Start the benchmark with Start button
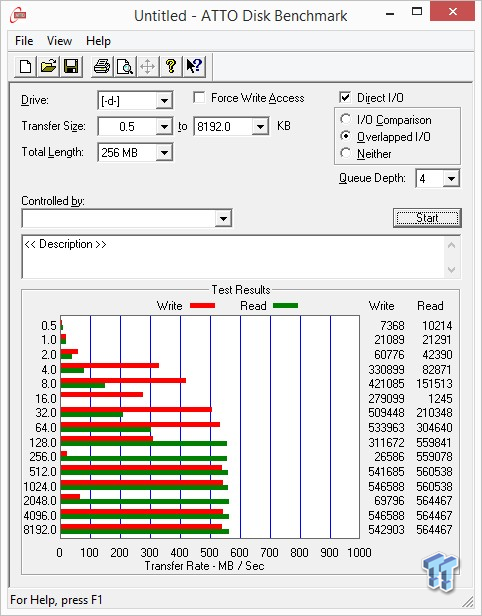 427,218
